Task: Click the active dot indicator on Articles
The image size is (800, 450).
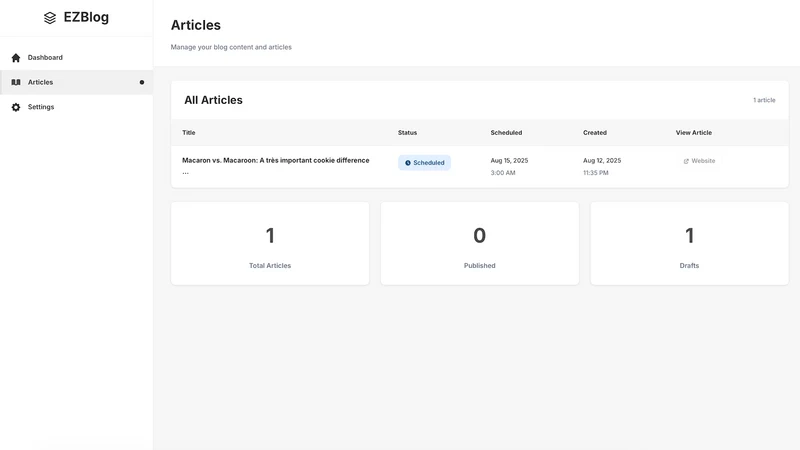Action: click(x=142, y=82)
